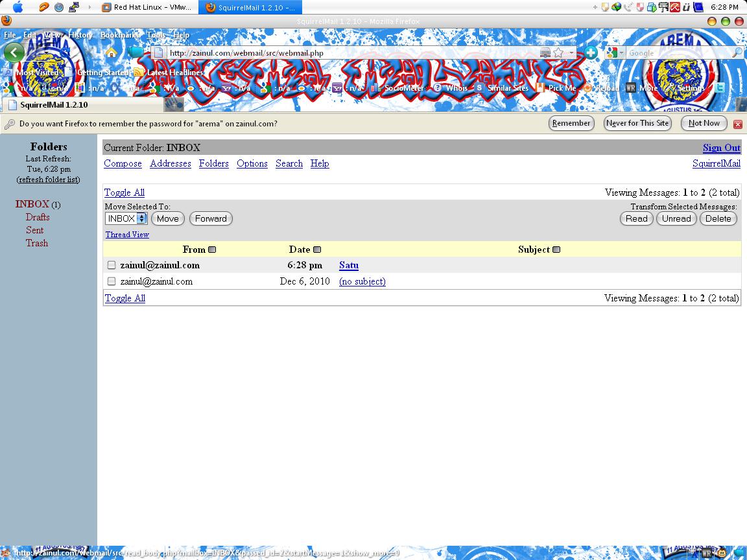This screenshot has width=747, height=560.
Task: Open the Drafts folder in sidebar
Action: click(38, 217)
